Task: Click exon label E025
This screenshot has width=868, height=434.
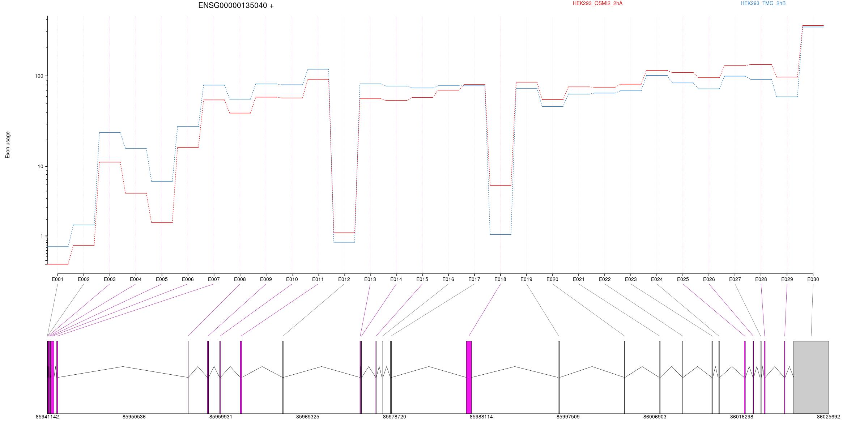Action: coord(683,279)
